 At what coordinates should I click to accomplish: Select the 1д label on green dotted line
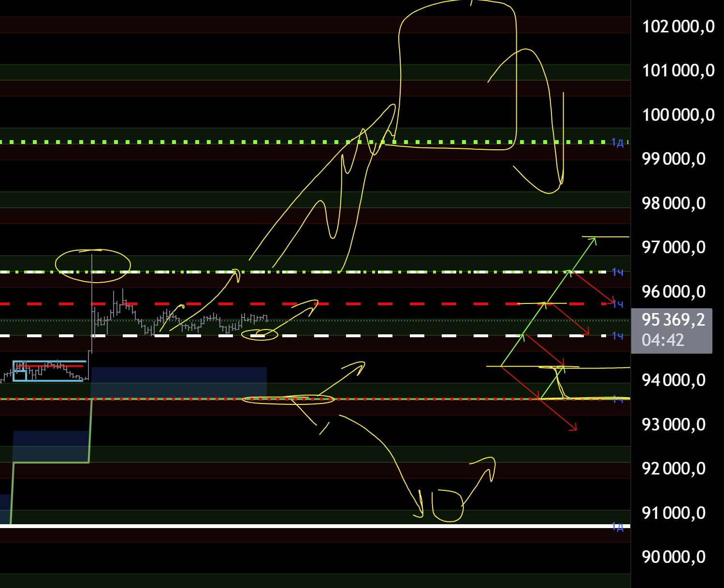617,143
